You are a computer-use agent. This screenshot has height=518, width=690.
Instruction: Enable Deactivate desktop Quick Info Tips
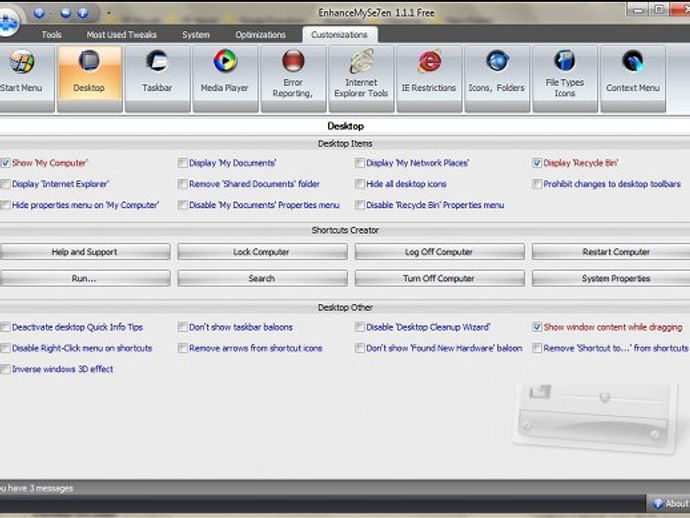click(5, 327)
